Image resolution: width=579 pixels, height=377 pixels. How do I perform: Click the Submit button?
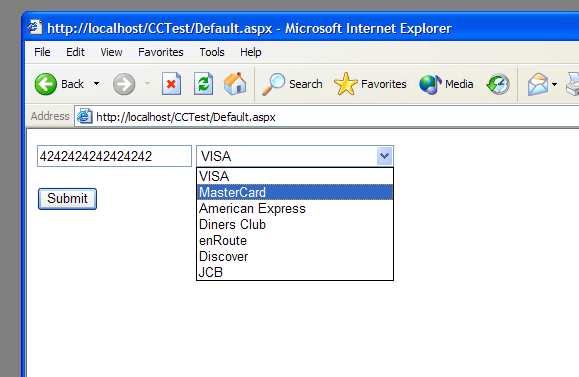[67, 199]
